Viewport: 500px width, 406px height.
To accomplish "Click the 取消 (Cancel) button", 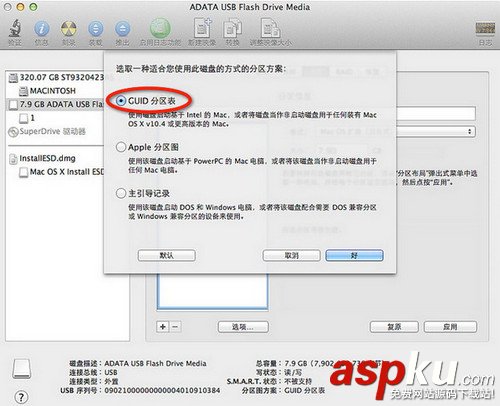I will pyautogui.click(x=291, y=256).
